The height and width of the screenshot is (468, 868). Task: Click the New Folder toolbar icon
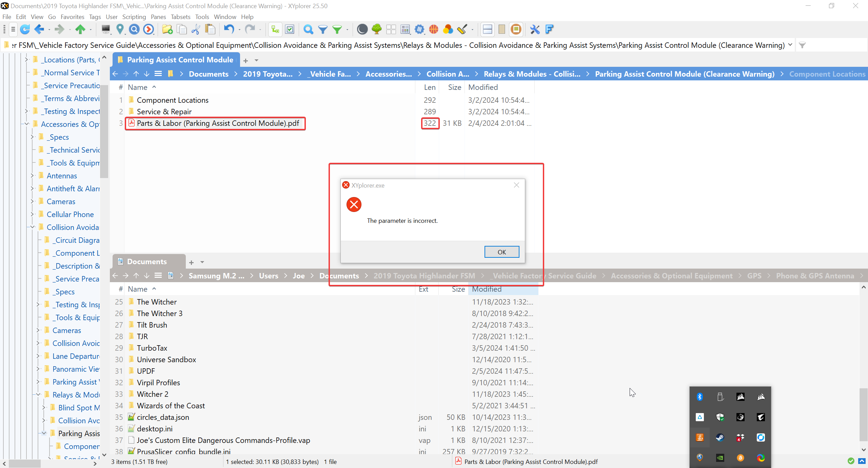[x=167, y=30]
